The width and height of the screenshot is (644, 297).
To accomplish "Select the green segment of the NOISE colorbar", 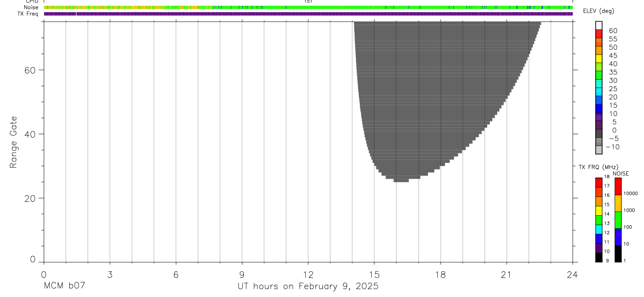I will point(618,221).
